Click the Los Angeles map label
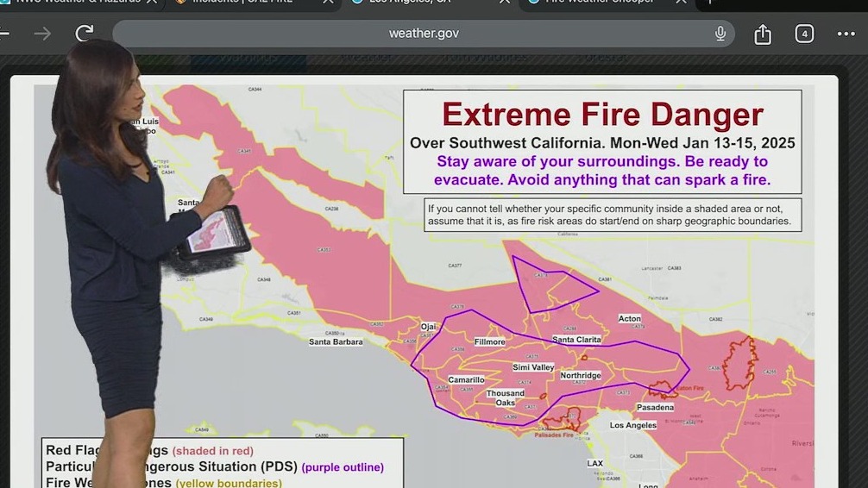 click(632, 425)
